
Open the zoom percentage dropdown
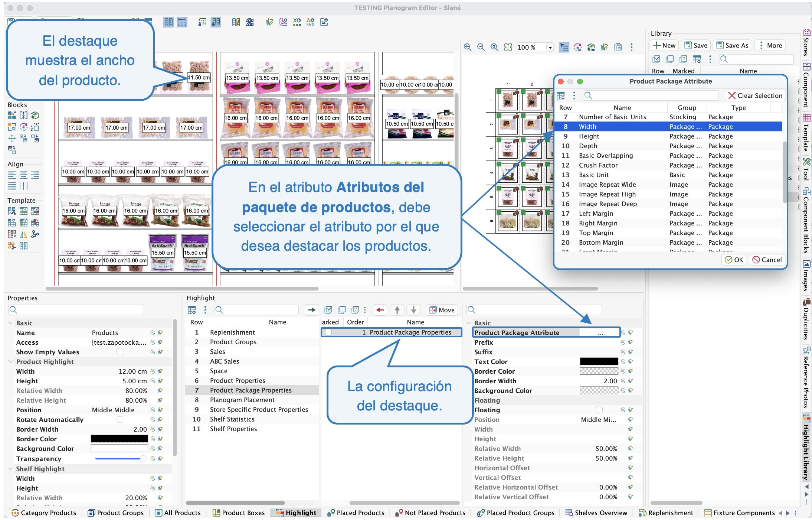(x=550, y=48)
